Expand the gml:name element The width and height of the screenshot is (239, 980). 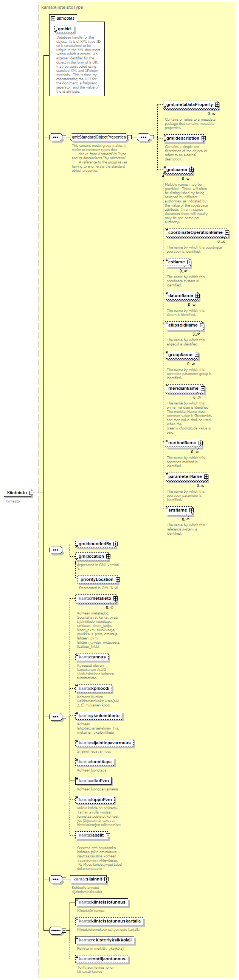point(191,170)
